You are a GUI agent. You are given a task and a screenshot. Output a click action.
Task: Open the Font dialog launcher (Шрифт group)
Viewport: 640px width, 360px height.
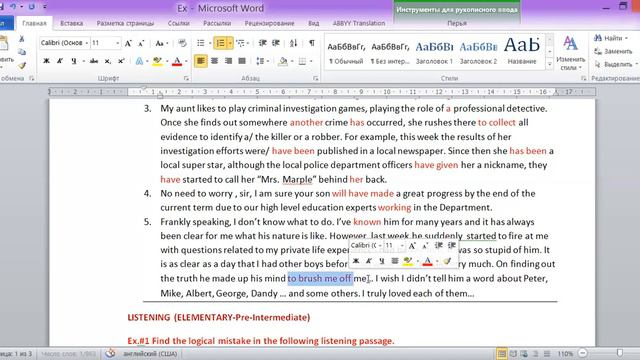coord(187,78)
